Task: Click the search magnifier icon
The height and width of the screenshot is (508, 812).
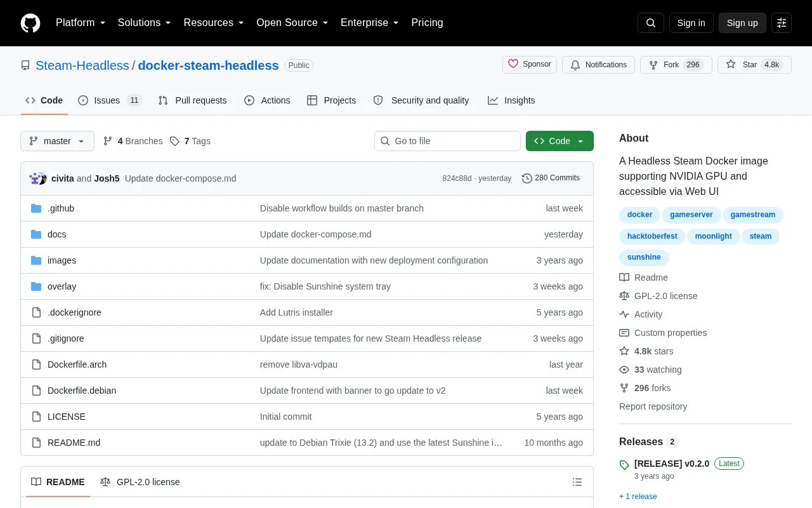Action: [651, 23]
